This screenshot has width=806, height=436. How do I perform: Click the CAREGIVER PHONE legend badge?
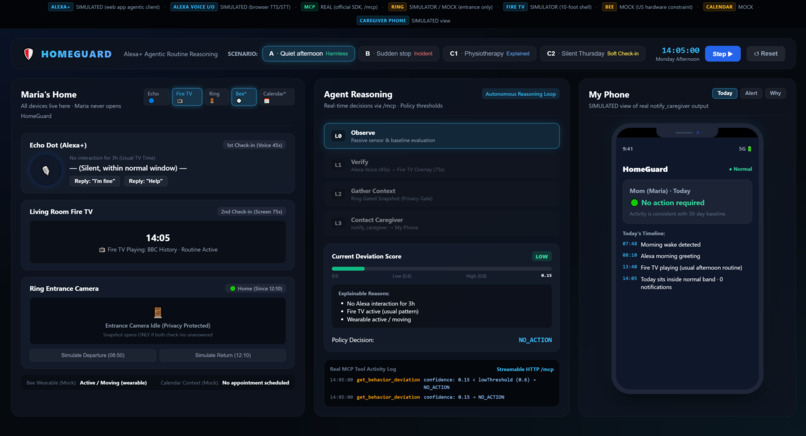382,21
